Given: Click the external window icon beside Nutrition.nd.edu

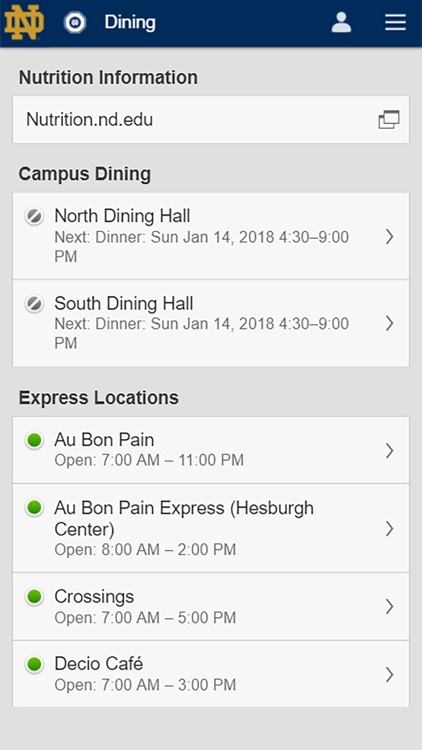Looking at the screenshot, I should 389,120.
